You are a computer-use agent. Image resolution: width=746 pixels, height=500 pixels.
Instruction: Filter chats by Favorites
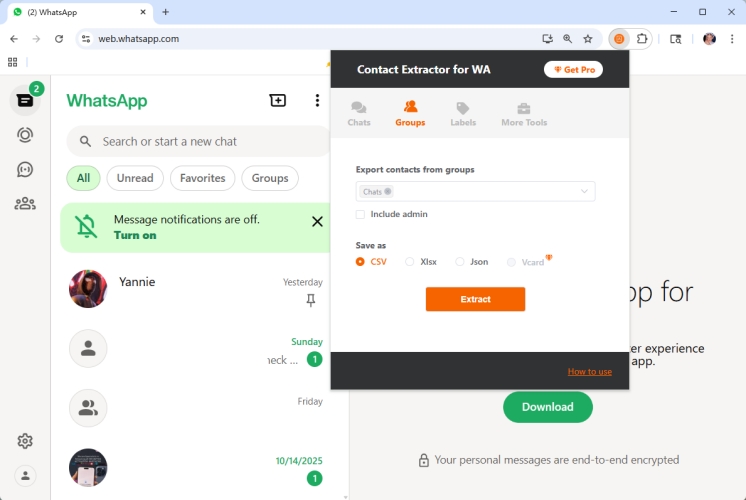(203, 178)
